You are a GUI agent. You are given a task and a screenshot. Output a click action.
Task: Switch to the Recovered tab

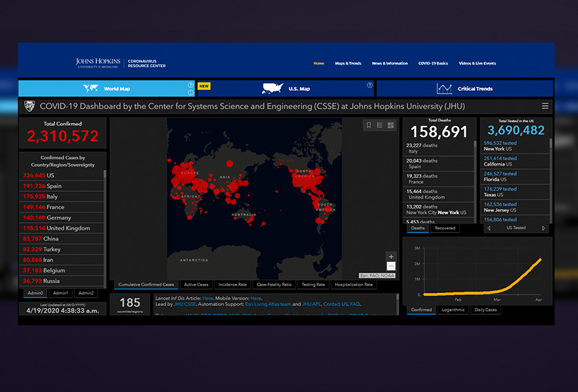coord(445,228)
